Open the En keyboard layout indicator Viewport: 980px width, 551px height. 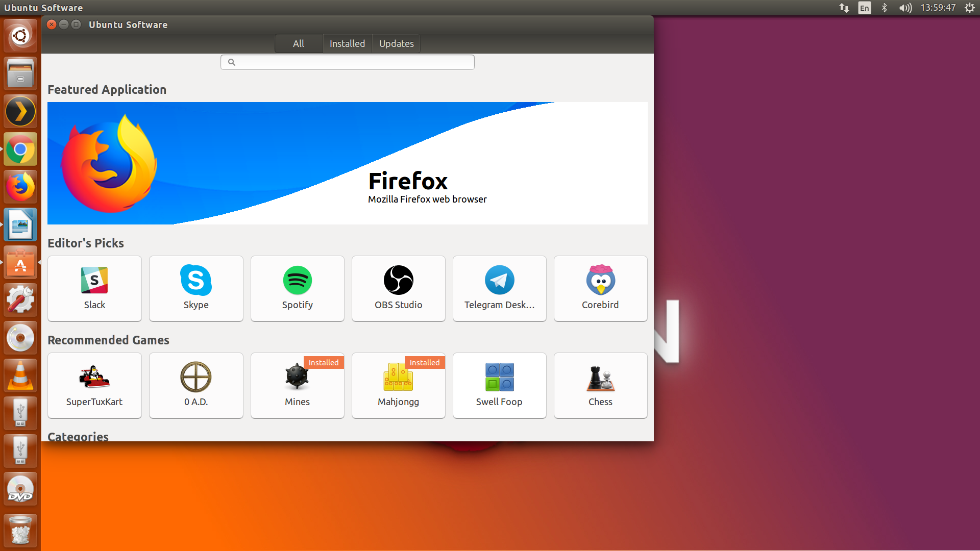865,8
